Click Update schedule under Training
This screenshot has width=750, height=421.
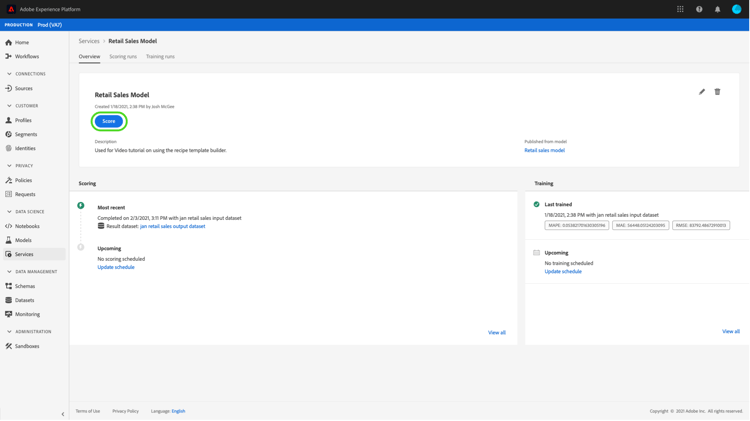(x=563, y=271)
